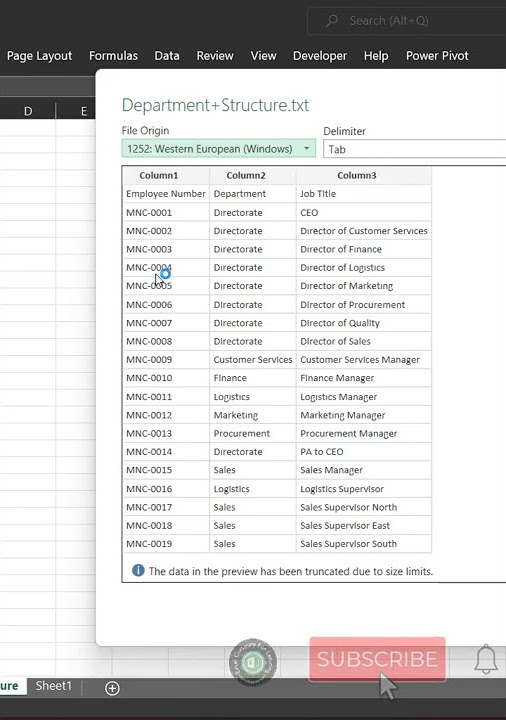Select the MNC-0002 cell
Viewport: 506px width, 720px height.
pos(166,231)
